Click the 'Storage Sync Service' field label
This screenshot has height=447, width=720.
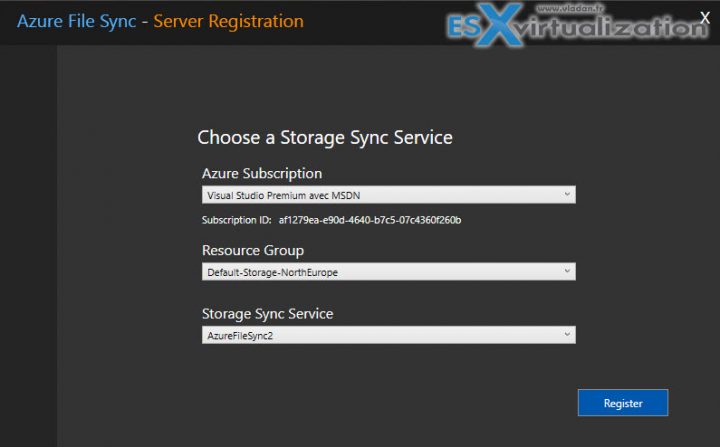(267, 314)
